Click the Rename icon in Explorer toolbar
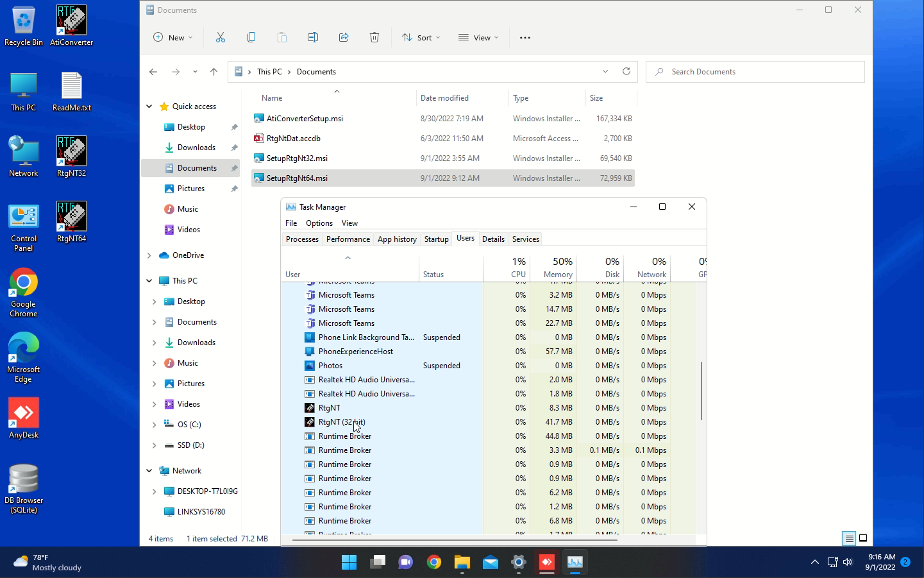 point(313,38)
